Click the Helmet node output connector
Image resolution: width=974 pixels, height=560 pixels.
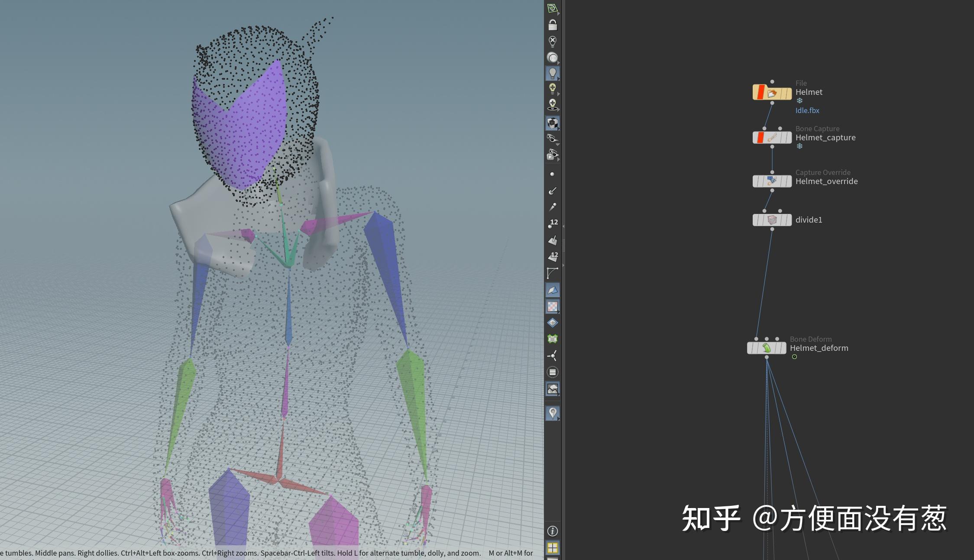(x=772, y=103)
